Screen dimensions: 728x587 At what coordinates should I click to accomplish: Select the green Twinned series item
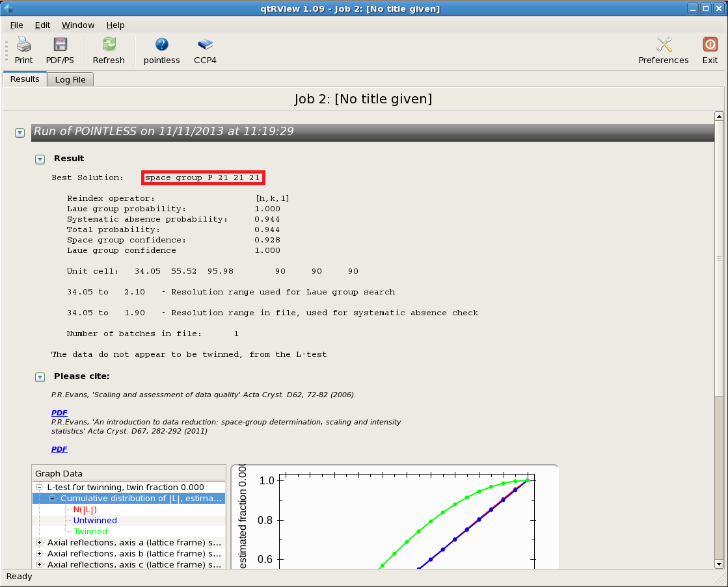(90, 532)
